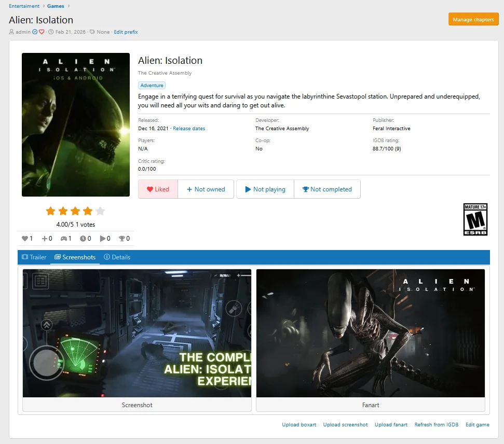Open the Fanart xenomorph thumbnail
This screenshot has width=504, height=444.
pyautogui.click(x=370, y=333)
